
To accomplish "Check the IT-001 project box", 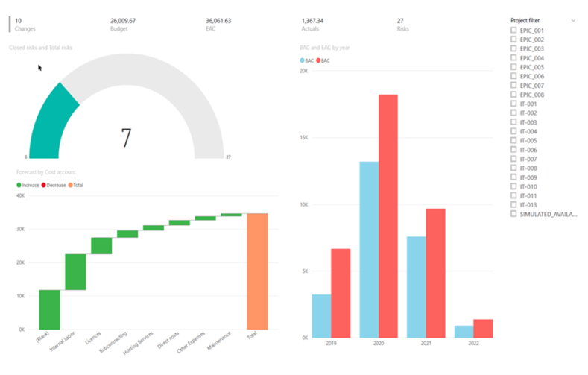I will pyautogui.click(x=513, y=104).
